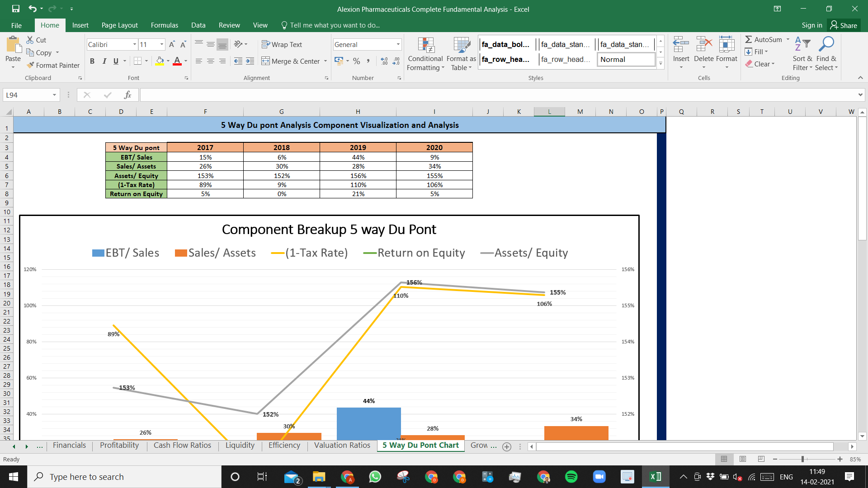This screenshot has height=488, width=868.
Task: Click the Save icon in the title bar
Action: [16, 9]
